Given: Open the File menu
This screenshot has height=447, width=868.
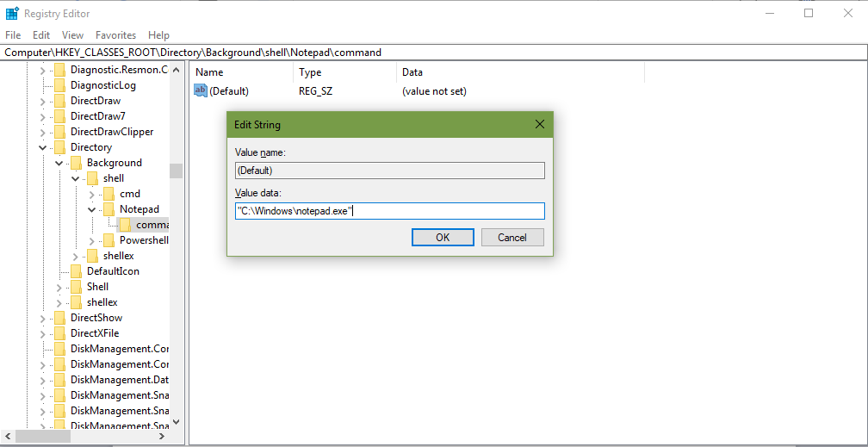Looking at the screenshot, I should point(13,35).
